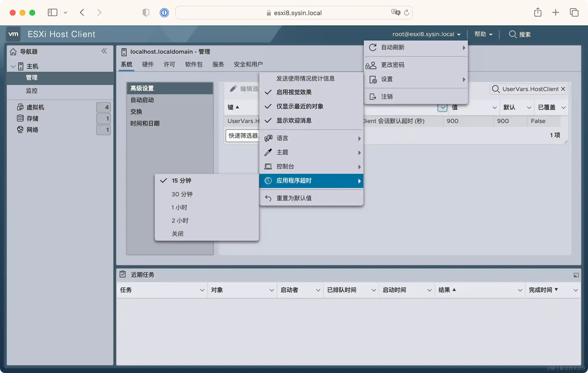Click the navigator home icon

pos(13,52)
